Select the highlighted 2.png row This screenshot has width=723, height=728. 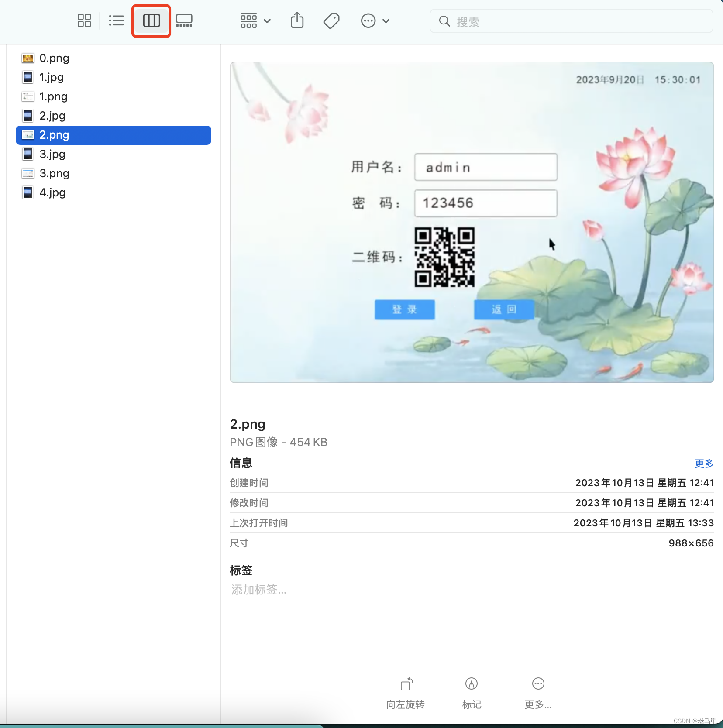point(114,135)
